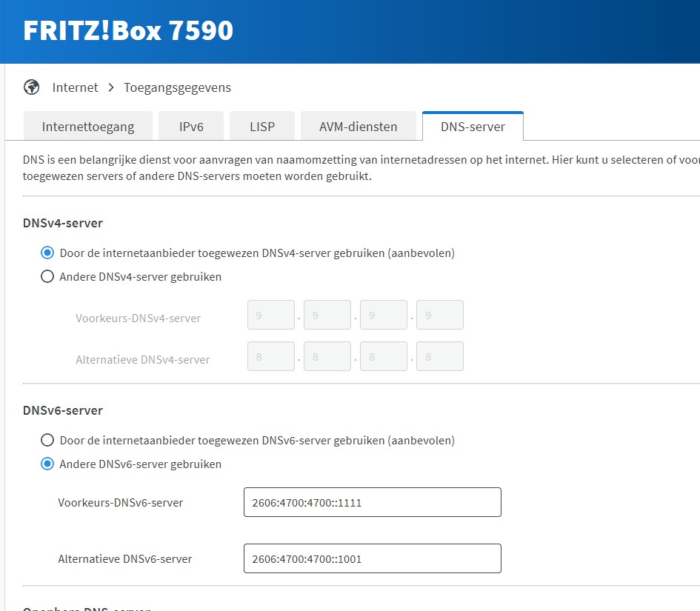Click second octet of Alternatieve DNSv4-server

pos(327,356)
